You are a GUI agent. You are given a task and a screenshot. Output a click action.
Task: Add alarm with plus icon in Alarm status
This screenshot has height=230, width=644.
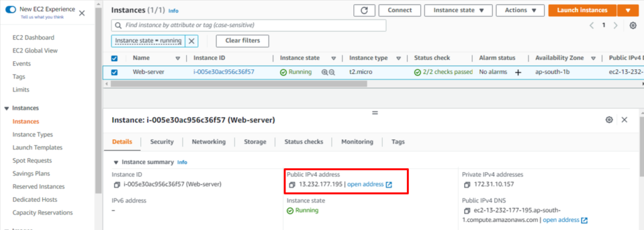pos(518,72)
